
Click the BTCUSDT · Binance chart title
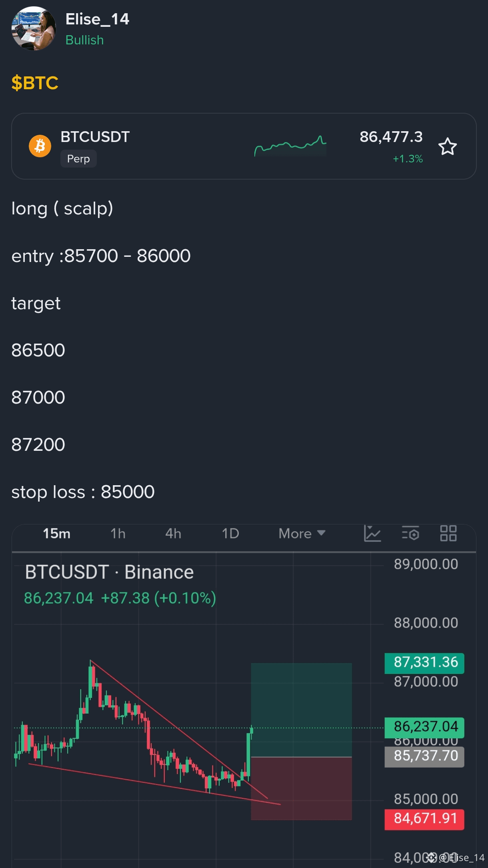point(109,572)
